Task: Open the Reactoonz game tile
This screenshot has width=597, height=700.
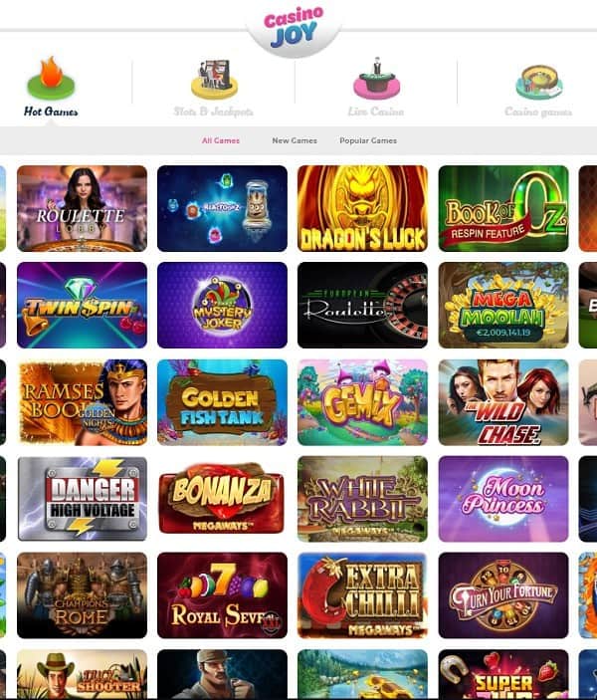Action: click(x=222, y=208)
